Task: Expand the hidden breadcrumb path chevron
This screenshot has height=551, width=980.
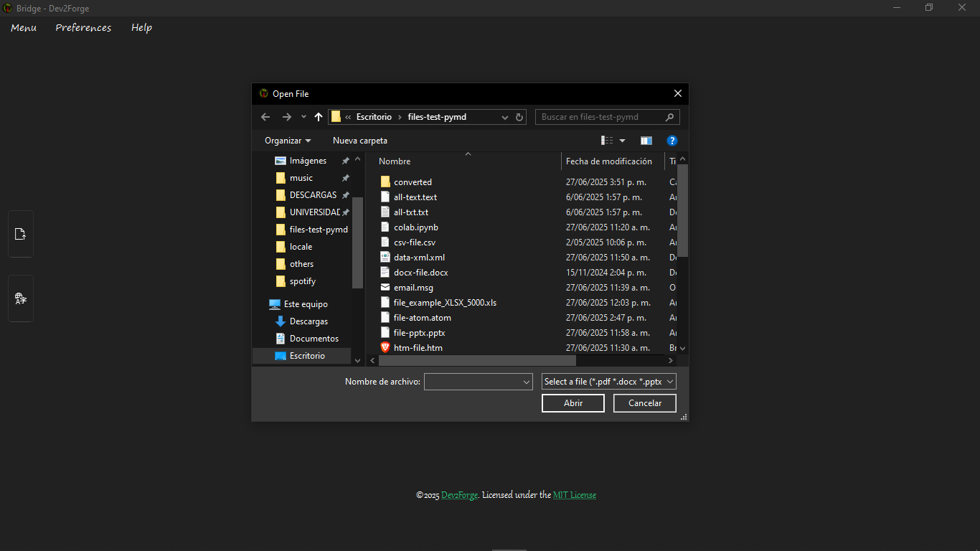Action: [x=348, y=117]
